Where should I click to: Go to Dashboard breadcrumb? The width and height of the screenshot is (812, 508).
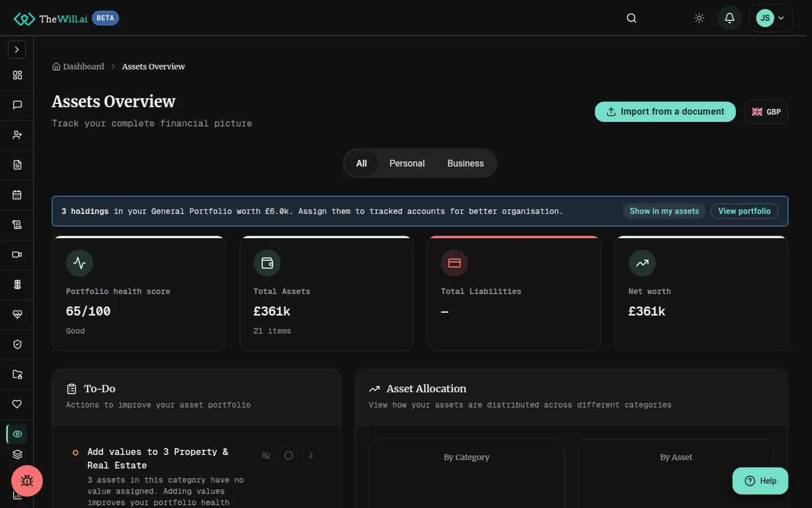(x=78, y=67)
